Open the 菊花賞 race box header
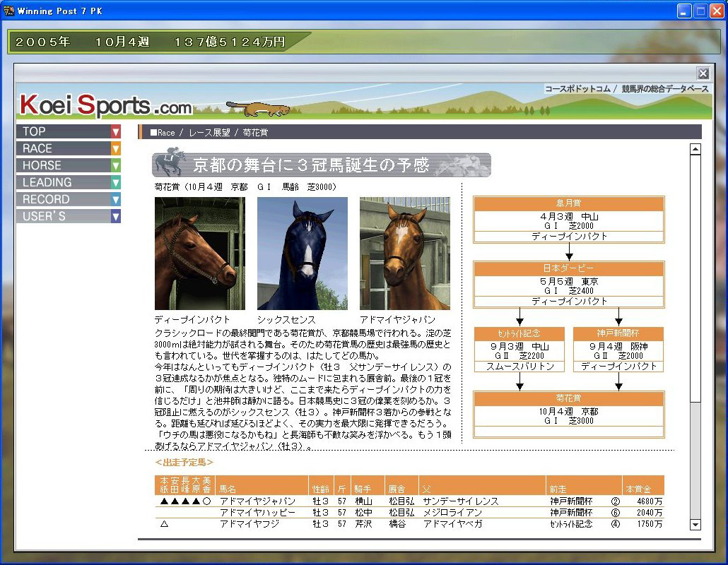Screen dimensions: 728x565 click(569, 398)
